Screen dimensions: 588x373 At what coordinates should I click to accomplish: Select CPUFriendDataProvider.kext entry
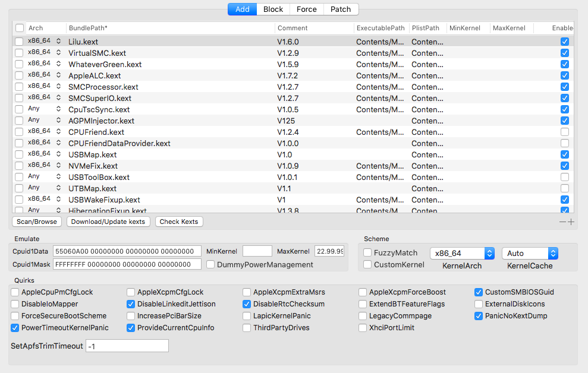click(120, 143)
